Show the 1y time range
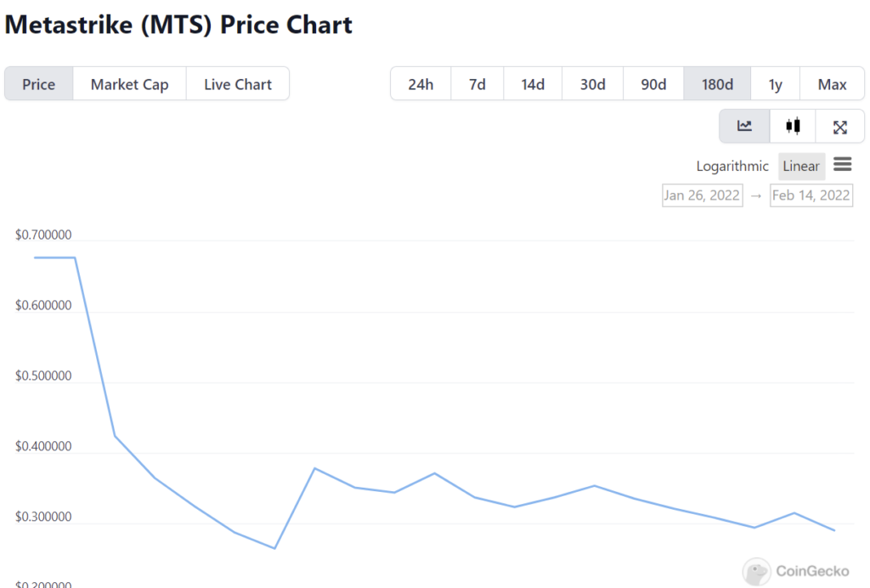This screenshot has height=588, width=870. pyautogui.click(x=775, y=84)
